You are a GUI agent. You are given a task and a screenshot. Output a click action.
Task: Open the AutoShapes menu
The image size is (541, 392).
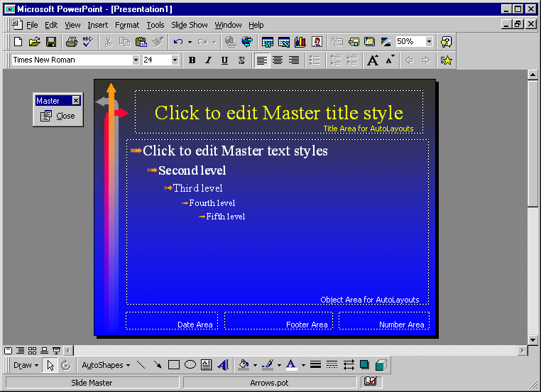[x=106, y=365]
